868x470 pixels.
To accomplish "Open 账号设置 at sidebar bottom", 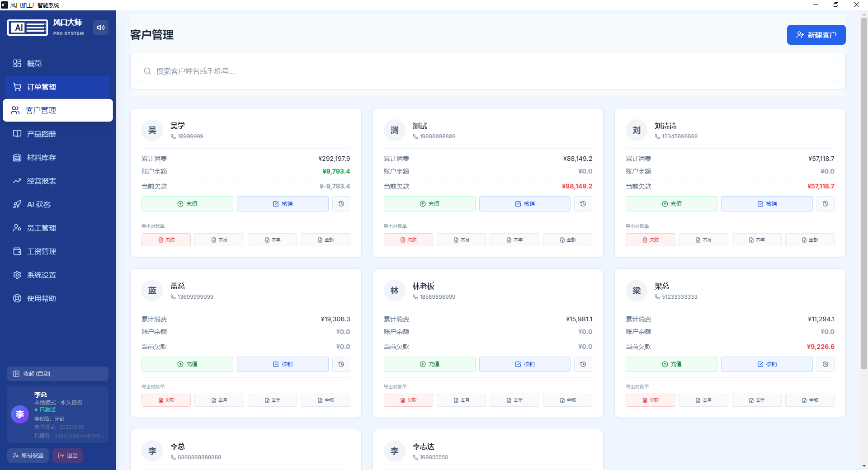I will [x=28, y=456].
